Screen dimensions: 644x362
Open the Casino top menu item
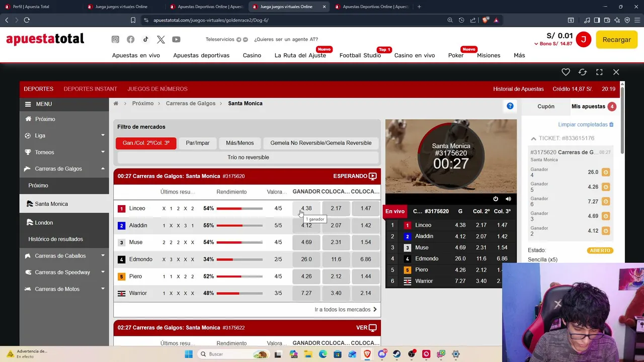(x=252, y=55)
